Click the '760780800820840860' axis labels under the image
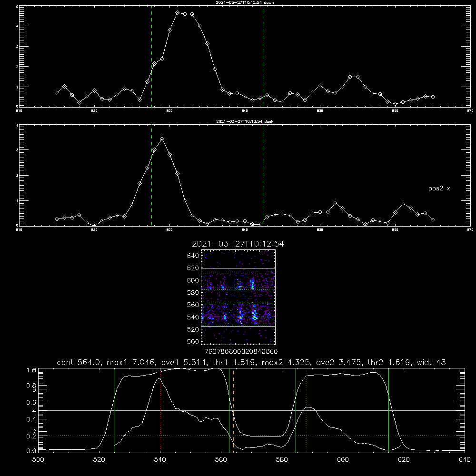The image size is (476, 476). point(241,352)
